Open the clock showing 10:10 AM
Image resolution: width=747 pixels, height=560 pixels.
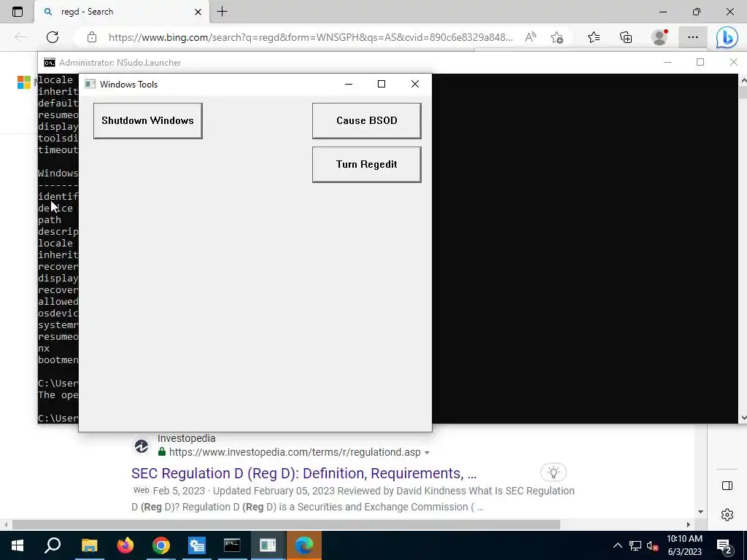(x=684, y=545)
